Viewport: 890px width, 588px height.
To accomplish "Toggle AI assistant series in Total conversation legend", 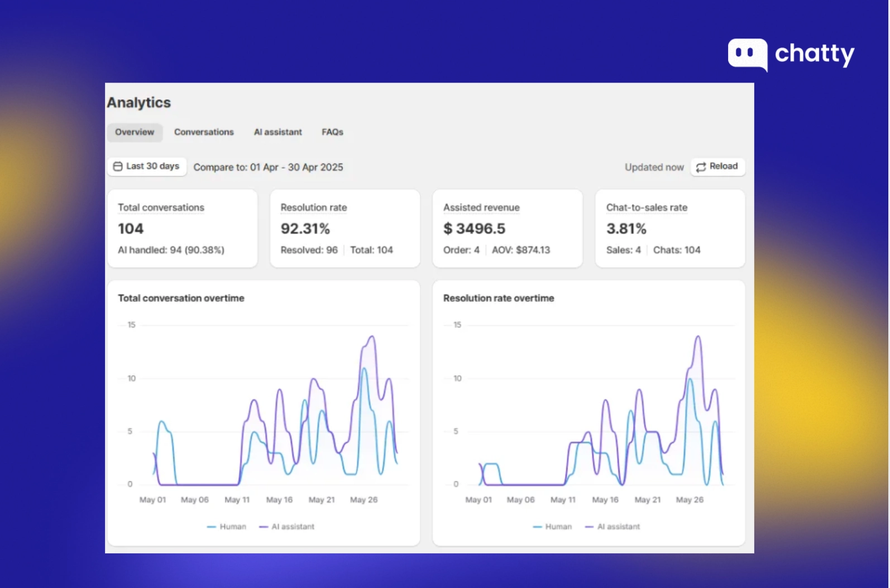I will click(287, 527).
